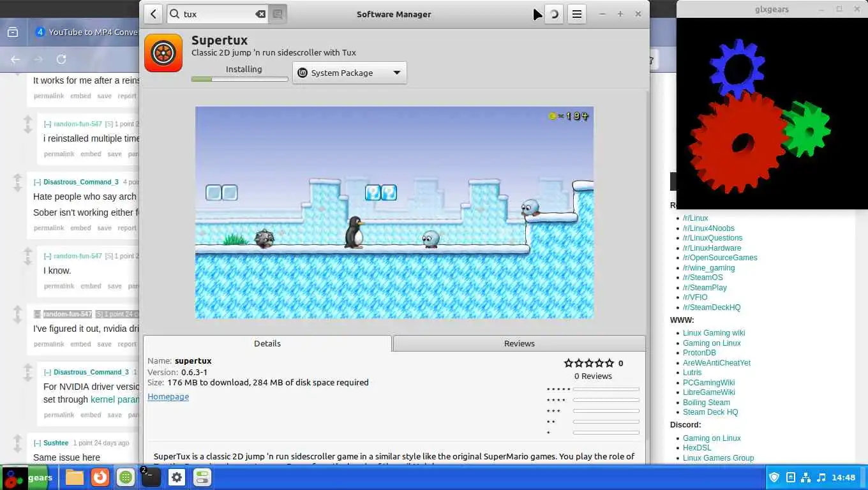Select the 'YouTube to MP4 Conve' browser tab
Screen dimensions: 868x490
[87, 32]
